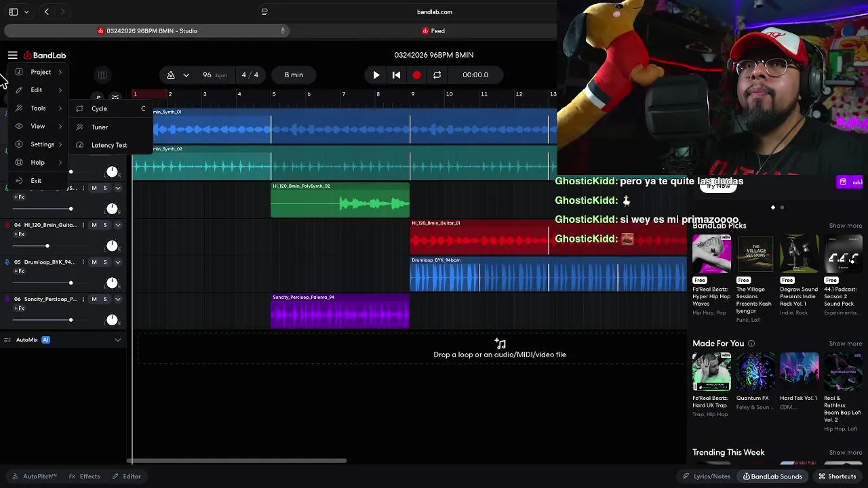Image resolution: width=868 pixels, height=488 pixels.
Task: Run the Latency Test
Action: coord(111,145)
